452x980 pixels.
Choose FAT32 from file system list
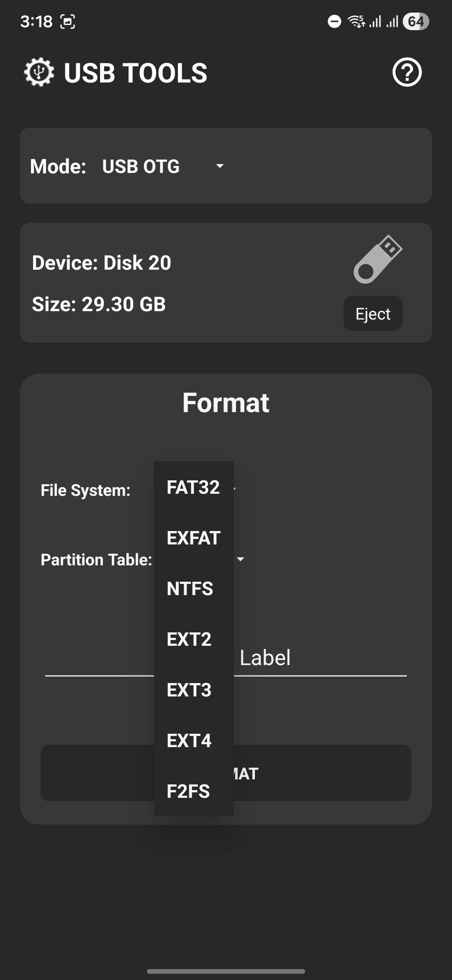193,487
